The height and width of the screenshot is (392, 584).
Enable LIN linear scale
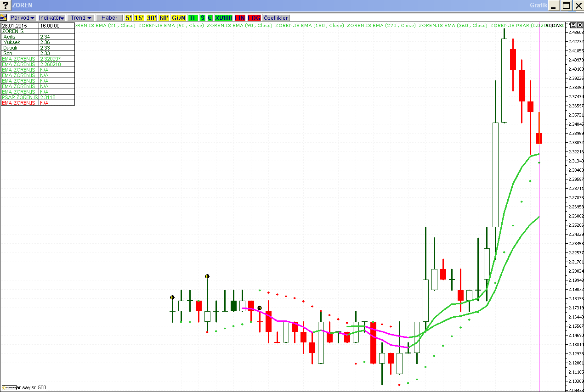240,17
